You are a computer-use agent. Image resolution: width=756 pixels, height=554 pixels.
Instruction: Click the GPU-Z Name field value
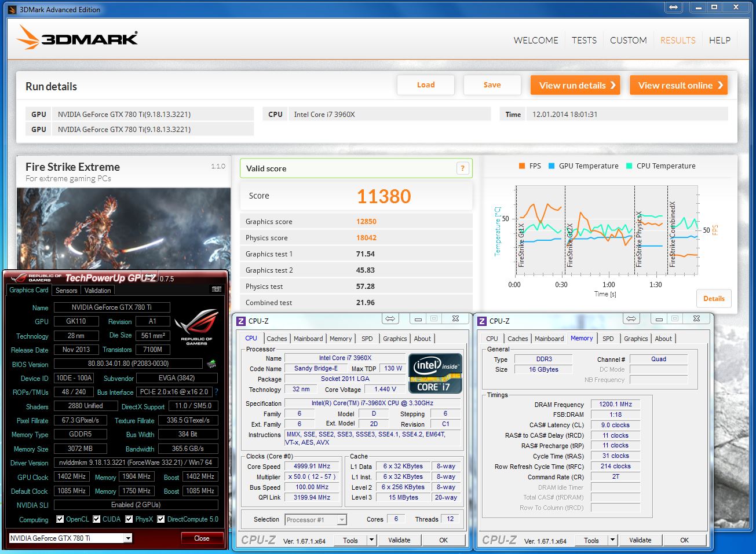coord(112,307)
